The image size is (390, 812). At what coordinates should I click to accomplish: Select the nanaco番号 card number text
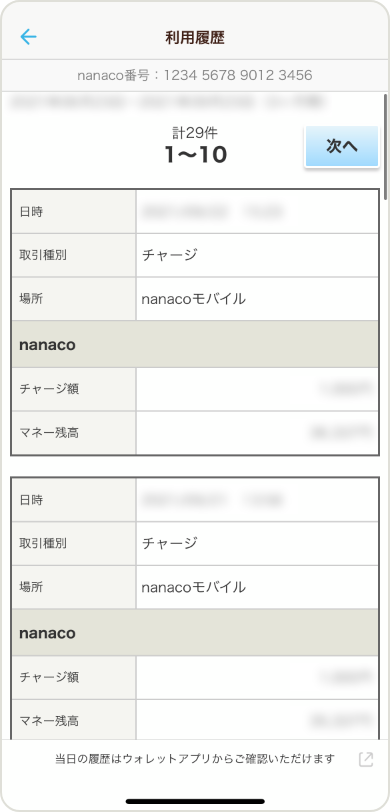(x=195, y=76)
